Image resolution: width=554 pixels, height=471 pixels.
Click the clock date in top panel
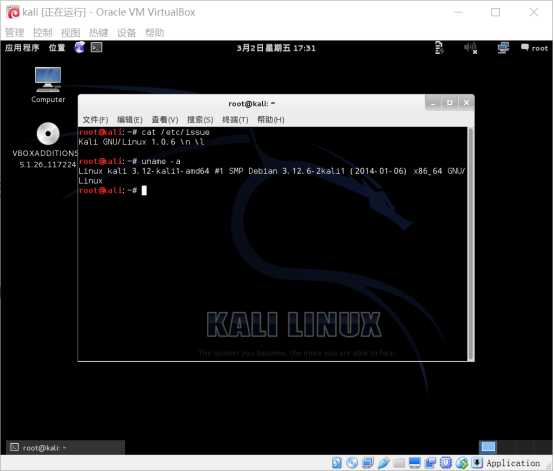[276, 48]
